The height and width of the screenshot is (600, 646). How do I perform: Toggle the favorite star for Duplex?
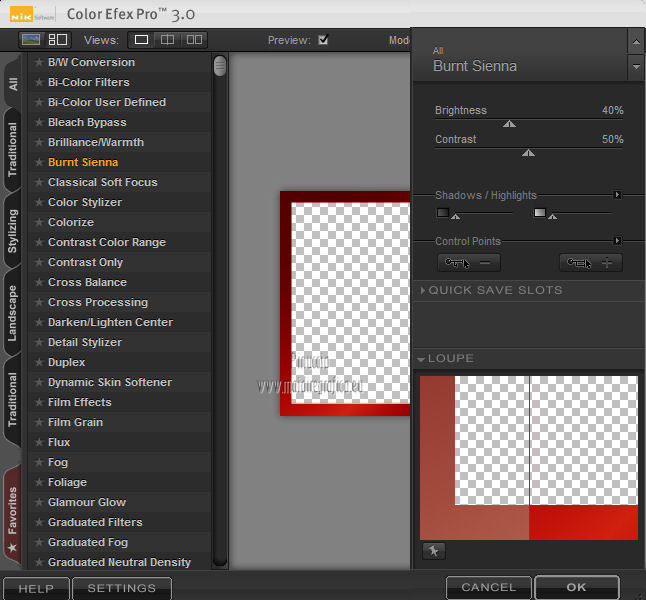tap(39, 362)
